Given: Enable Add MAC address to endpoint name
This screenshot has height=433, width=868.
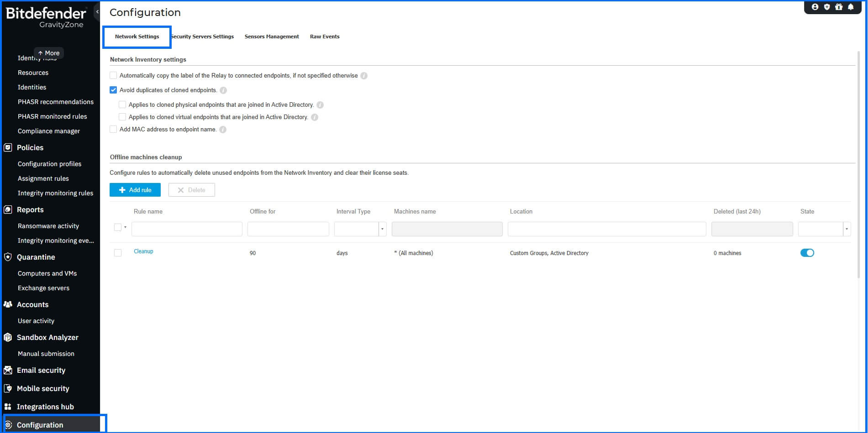Looking at the screenshot, I should pos(113,129).
